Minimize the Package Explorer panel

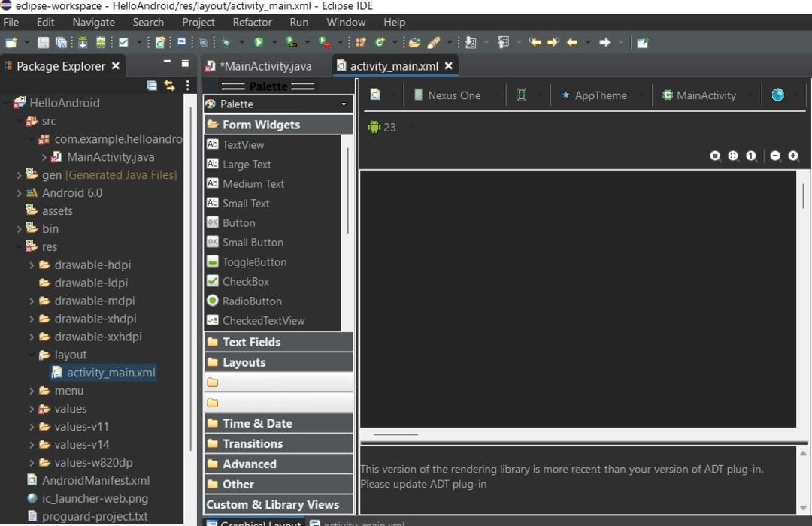167,62
